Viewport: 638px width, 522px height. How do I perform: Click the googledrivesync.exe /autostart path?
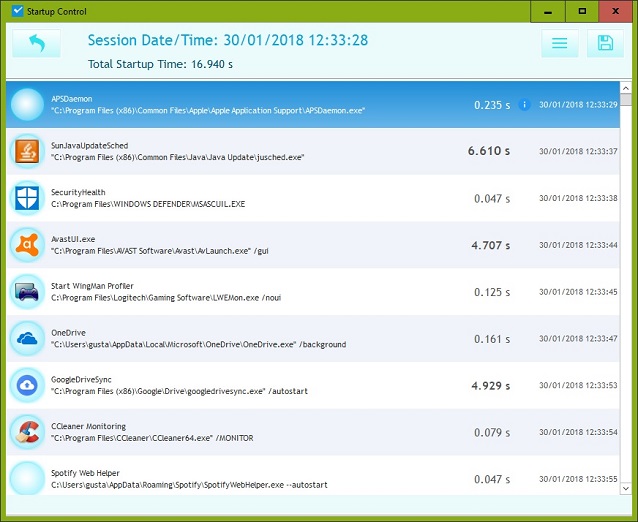tap(179, 391)
